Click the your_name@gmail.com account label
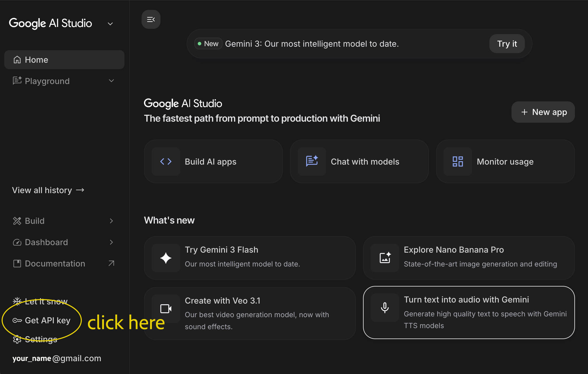Image resolution: width=588 pixels, height=374 pixels. pyautogui.click(x=57, y=358)
